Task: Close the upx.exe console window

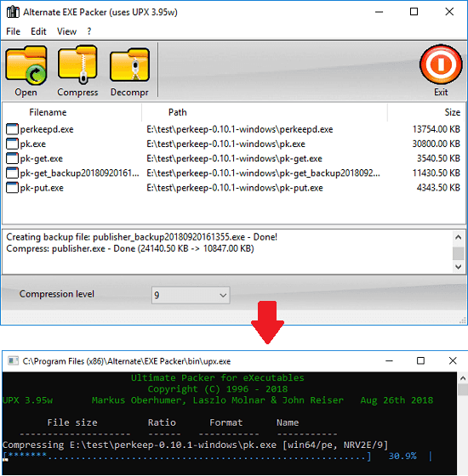Action: pos(453,361)
